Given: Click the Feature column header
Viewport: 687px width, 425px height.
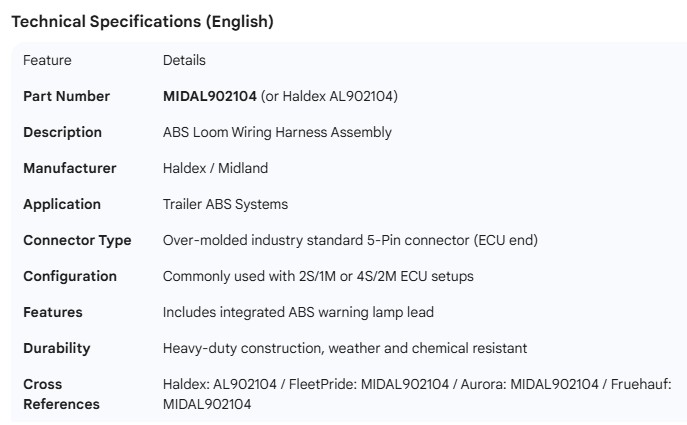Looking at the screenshot, I should pos(47,60).
